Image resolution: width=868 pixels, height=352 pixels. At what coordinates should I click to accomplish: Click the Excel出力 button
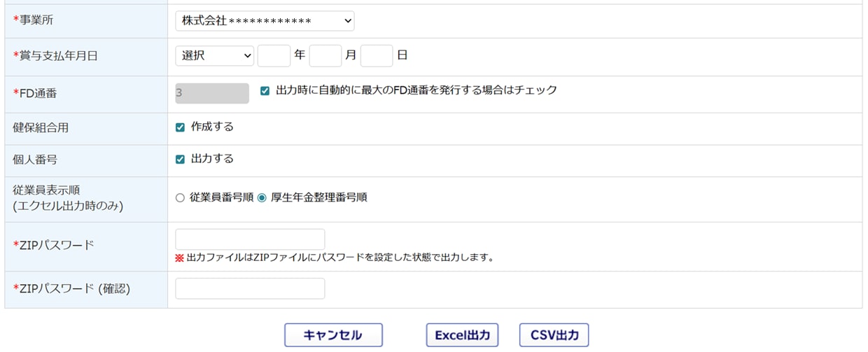coord(462,335)
